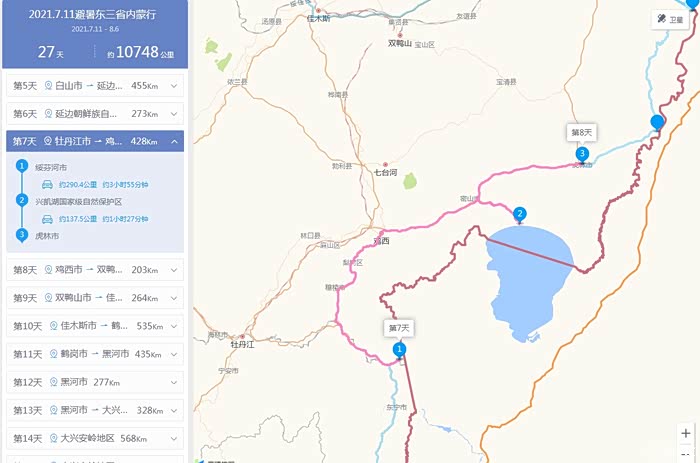Toggle the 卫星 satellite view
This screenshot has height=463, width=700.
[670, 20]
